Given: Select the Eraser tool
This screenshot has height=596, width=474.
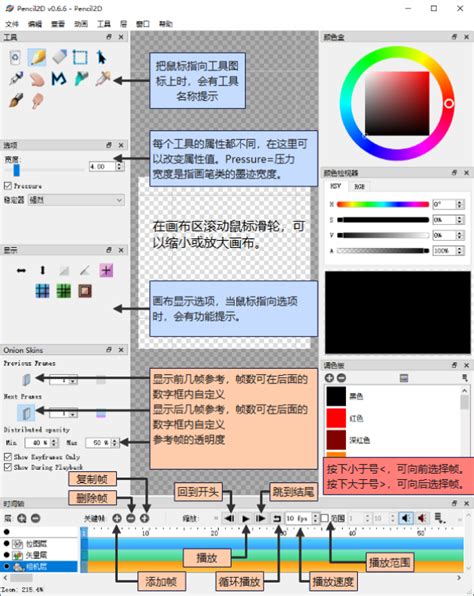Looking at the screenshot, I should [x=59, y=57].
